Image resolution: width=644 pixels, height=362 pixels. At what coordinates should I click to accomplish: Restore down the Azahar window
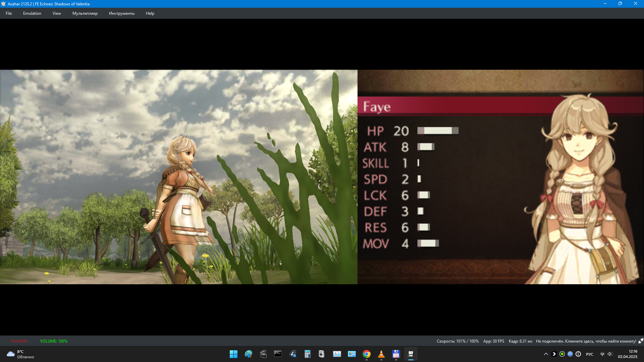[x=620, y=4]
